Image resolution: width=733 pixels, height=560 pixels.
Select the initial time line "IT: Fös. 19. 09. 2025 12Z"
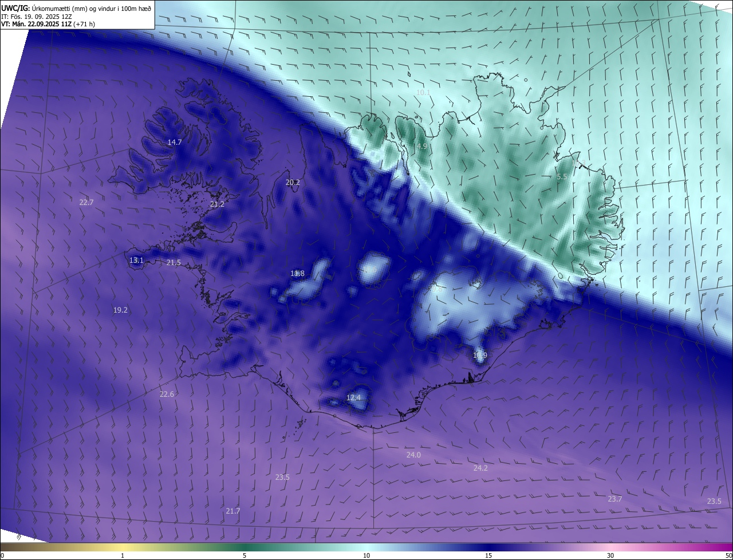(36, 17)
